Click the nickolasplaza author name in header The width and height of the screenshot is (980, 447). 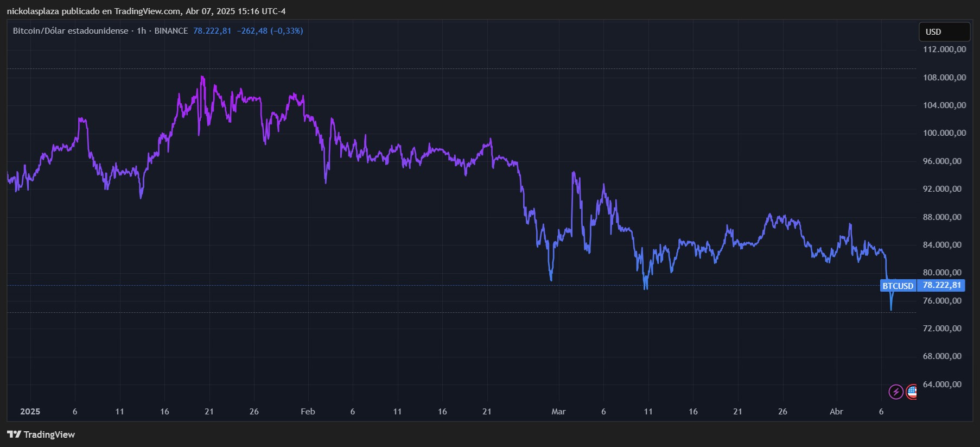[x=33, y=11]
